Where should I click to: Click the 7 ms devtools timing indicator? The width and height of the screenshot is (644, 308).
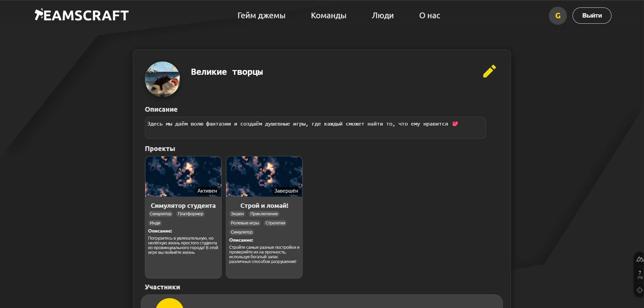[640, 275]
